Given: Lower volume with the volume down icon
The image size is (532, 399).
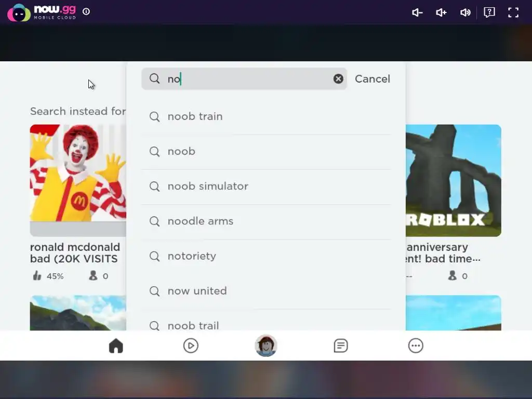Looking at the screenshot, I should click(x=417, y=12).
